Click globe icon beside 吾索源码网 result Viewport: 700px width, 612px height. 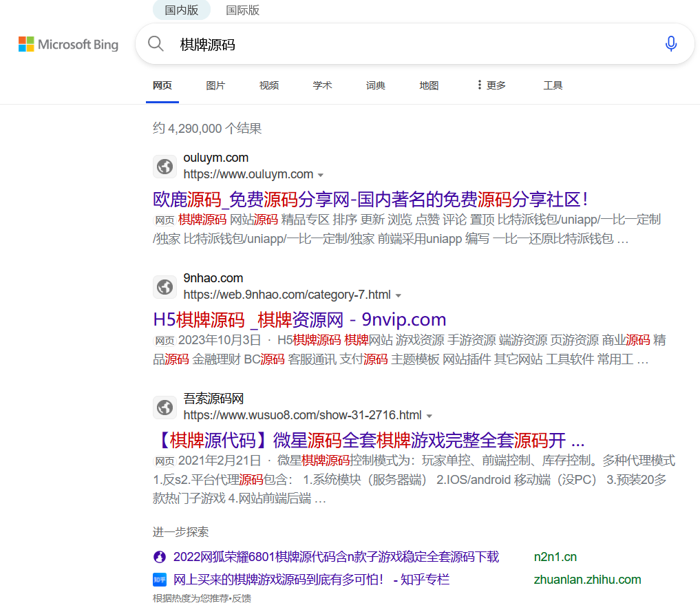(x=165, y=408)
